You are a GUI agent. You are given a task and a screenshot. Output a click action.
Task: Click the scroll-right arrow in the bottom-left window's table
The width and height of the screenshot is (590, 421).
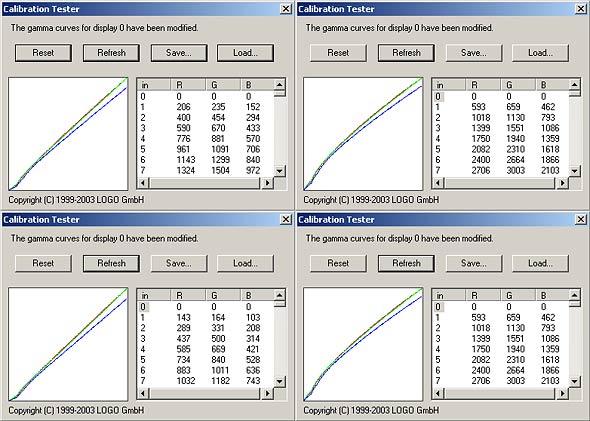[x=267, y=394]
